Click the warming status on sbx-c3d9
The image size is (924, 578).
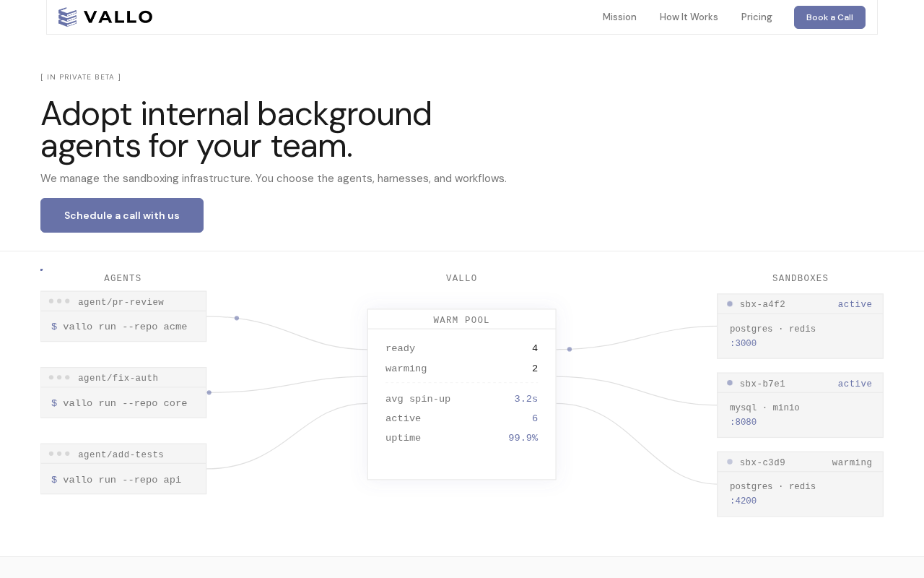pyautogui.click(x=852, y=462)
